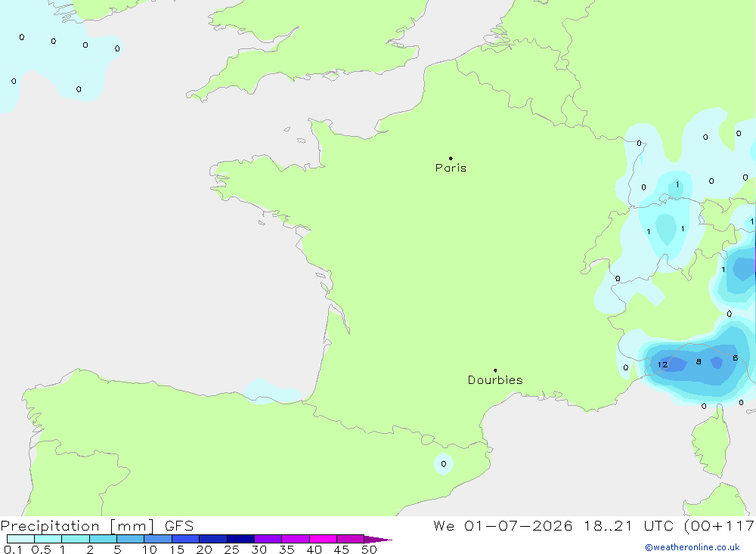756x554 pixels.
Task: Click the Paris city marker dot
Action: (451, 158)
